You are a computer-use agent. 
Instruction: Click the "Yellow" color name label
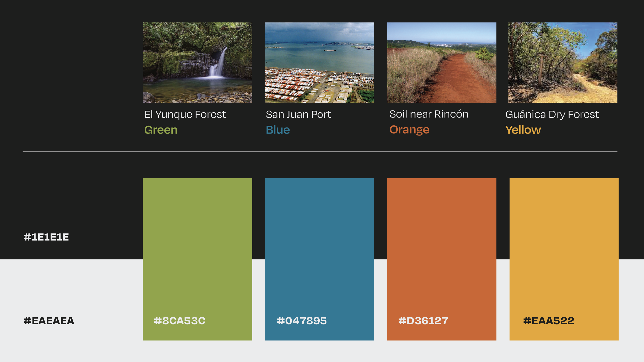[523, 130]
